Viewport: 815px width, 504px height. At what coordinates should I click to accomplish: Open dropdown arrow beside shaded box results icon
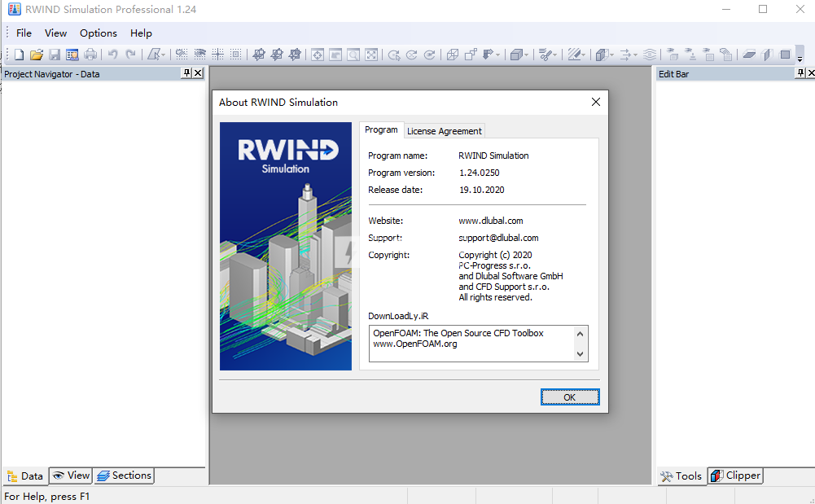611,55
